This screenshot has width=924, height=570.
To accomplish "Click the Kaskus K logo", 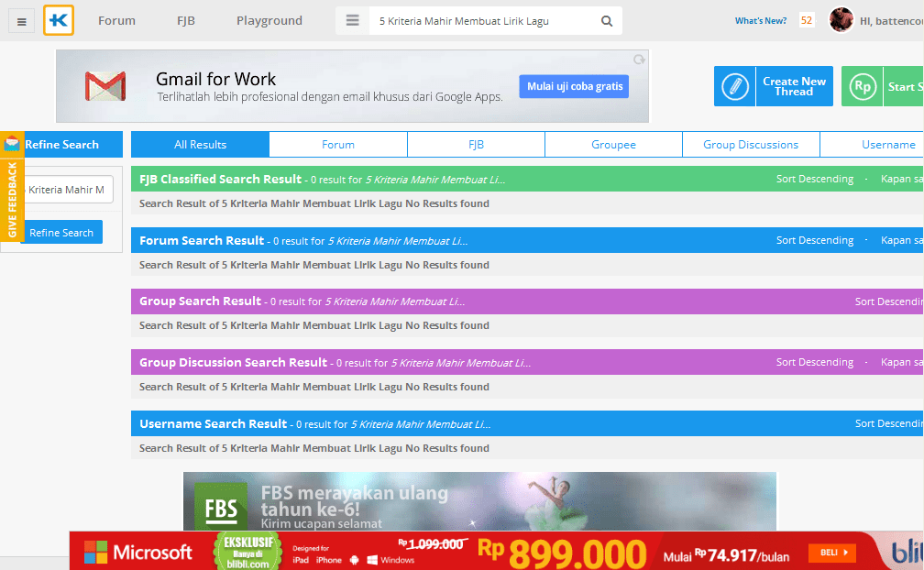I will pos(59,20).
